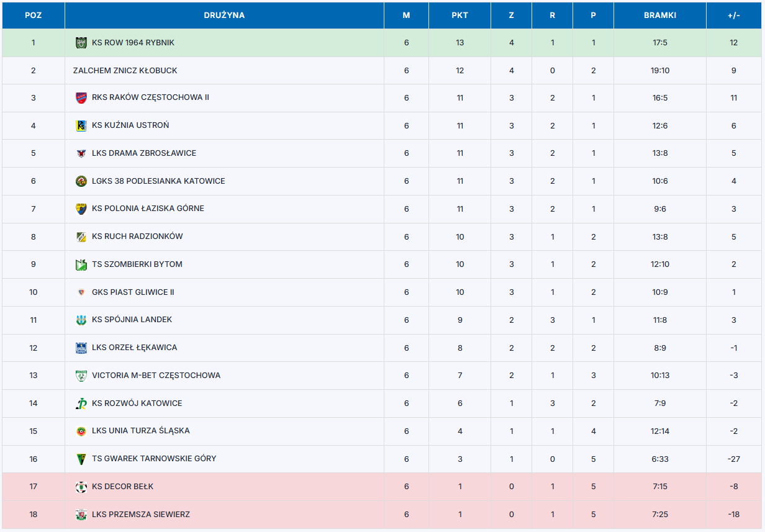The image size is (765, 532).
Task: Click the Szombierki Bytom club crest
Action: [x=81, y=264]
